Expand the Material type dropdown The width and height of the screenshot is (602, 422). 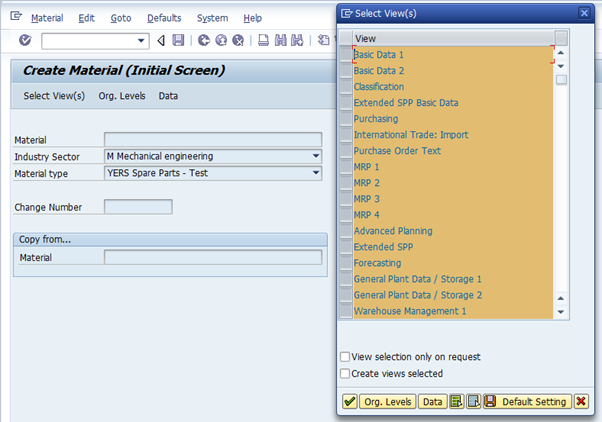coord(316,173)
